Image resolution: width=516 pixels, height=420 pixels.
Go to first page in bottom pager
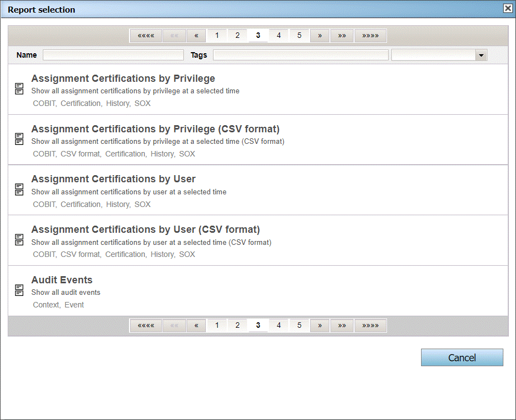click(146, 326)
